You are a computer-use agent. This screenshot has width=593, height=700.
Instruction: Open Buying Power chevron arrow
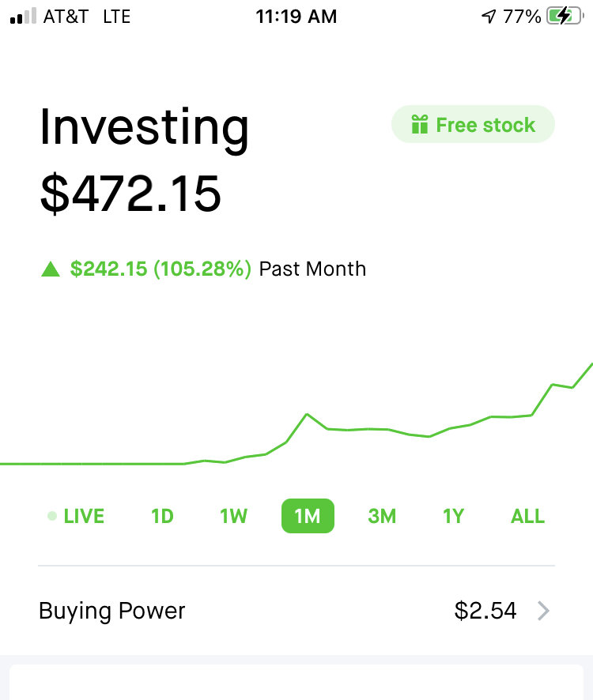(x=543, y=611)
